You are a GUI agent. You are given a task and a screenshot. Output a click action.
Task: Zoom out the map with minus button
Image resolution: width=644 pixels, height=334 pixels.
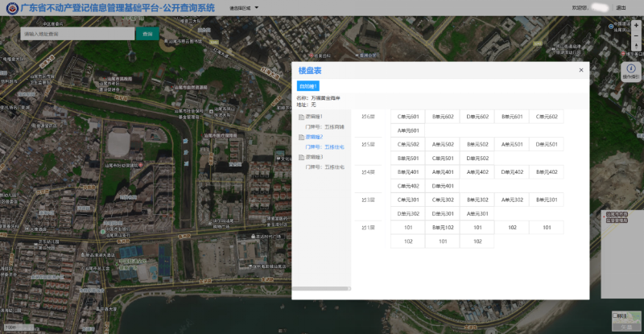point(636,37)
